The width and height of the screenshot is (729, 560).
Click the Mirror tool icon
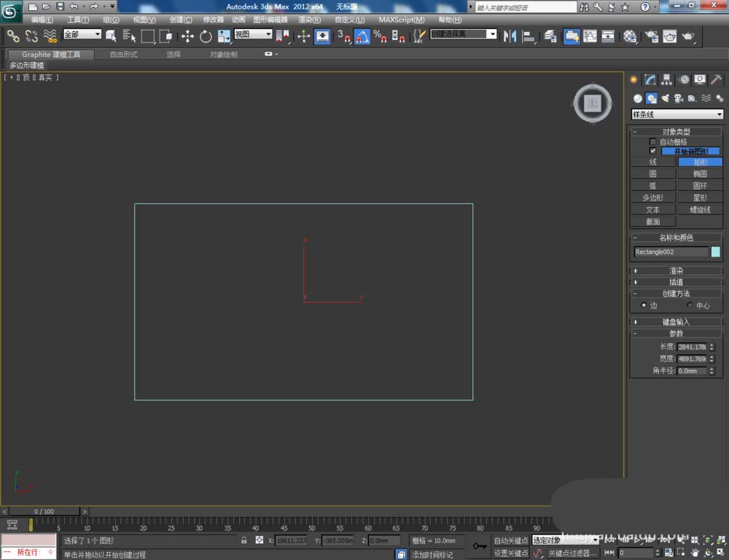(x=510, y=36)
